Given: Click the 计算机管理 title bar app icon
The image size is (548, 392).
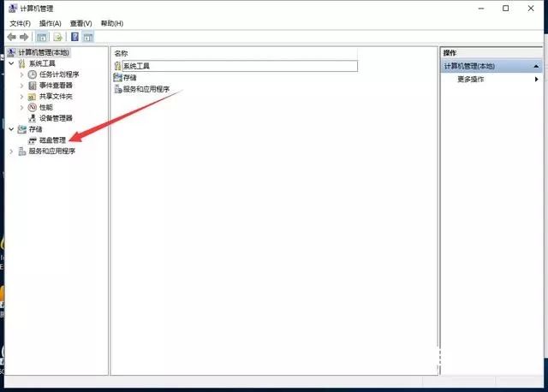Looking at the screenshot, I should [13, 9].
